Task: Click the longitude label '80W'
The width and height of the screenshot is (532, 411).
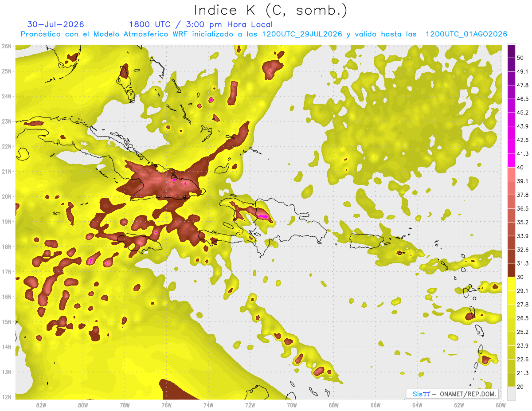Action: (x=83, y=405)
